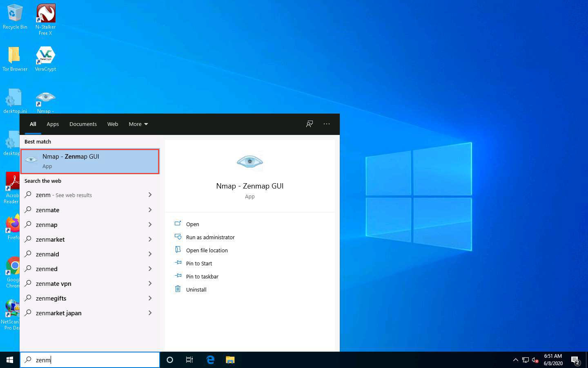Expand the arrow next to zenmarket japan
This screenshot has width=588, height=368.
150,313
